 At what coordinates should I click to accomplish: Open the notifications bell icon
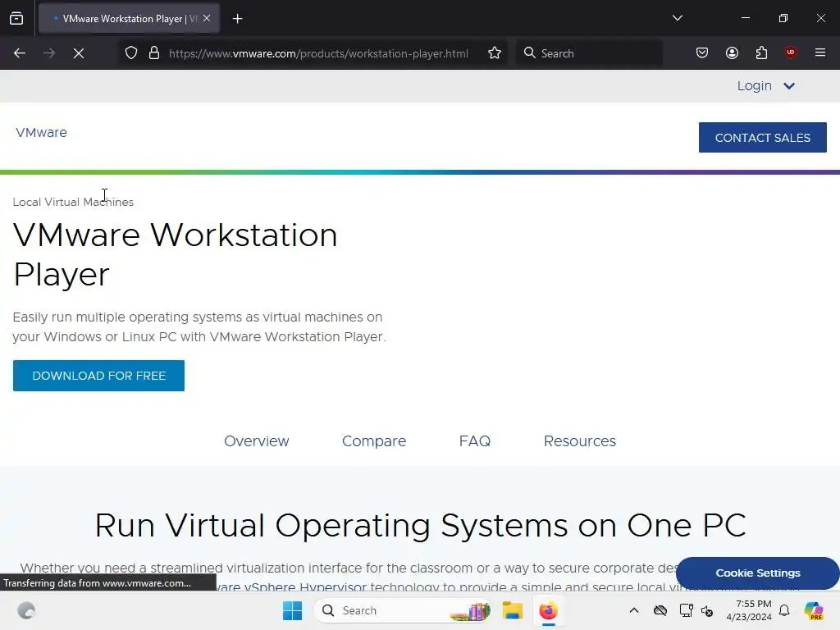tap(784, 610)
